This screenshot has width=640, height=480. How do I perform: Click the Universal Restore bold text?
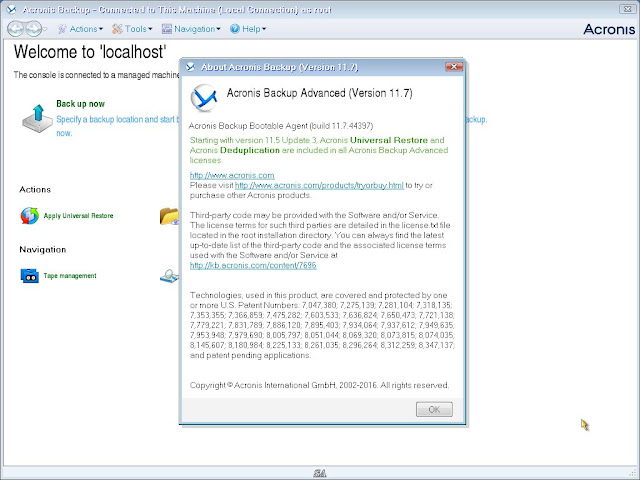click(x=389, y=140)
